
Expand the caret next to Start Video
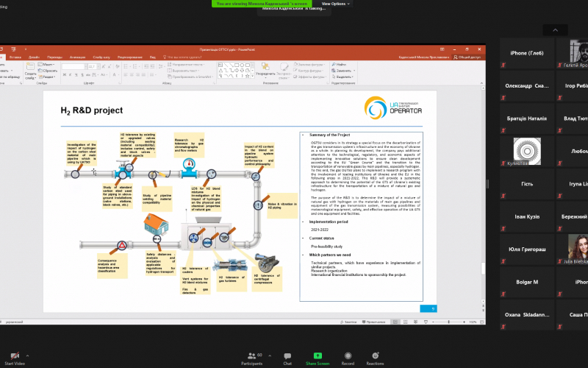(27, 355)
